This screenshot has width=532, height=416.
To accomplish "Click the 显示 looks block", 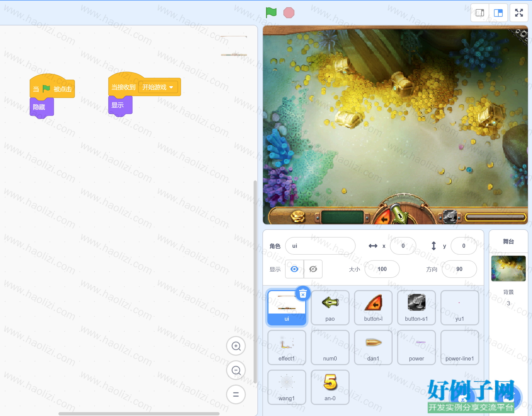I will click(120, 105).
